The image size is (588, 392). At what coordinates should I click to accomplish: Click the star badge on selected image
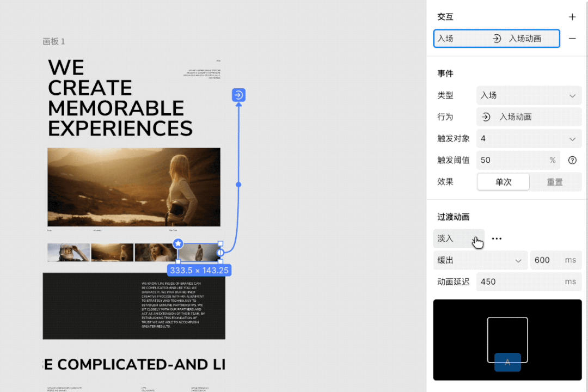click(178, 244)
